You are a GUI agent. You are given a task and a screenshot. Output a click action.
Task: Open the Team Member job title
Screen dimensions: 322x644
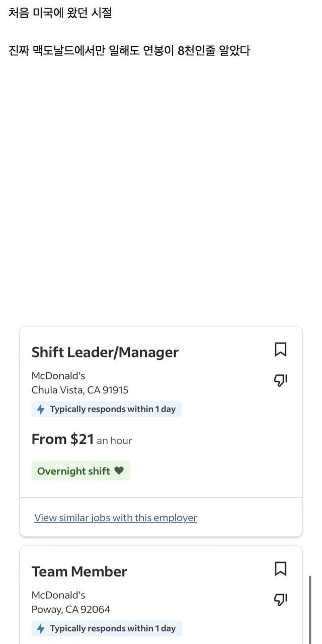click(79, 572)
